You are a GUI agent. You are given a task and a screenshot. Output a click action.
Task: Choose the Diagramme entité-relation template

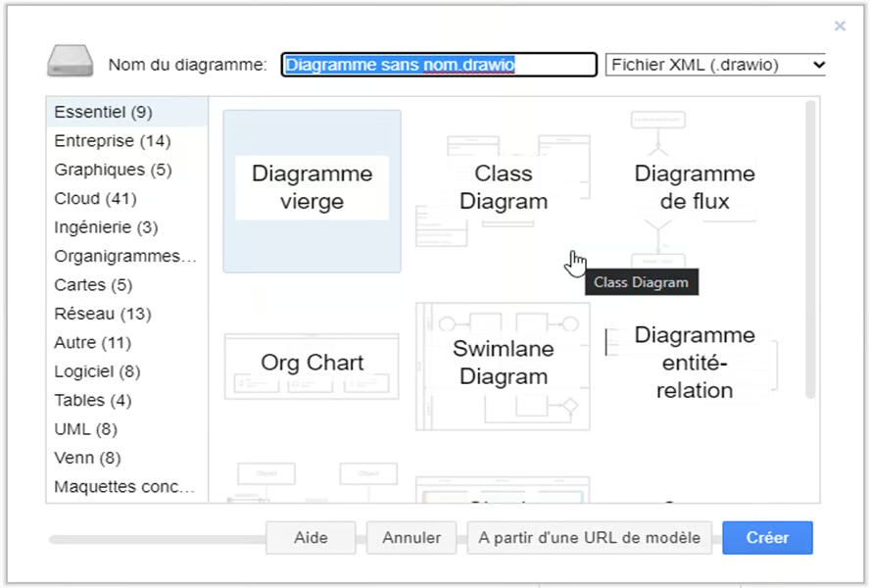point(694,363)
